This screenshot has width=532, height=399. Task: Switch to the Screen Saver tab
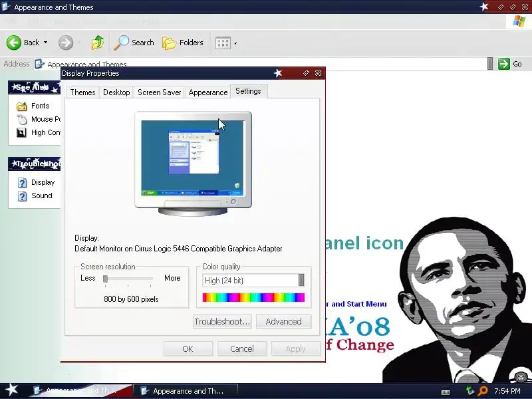(x=159, y=92)
